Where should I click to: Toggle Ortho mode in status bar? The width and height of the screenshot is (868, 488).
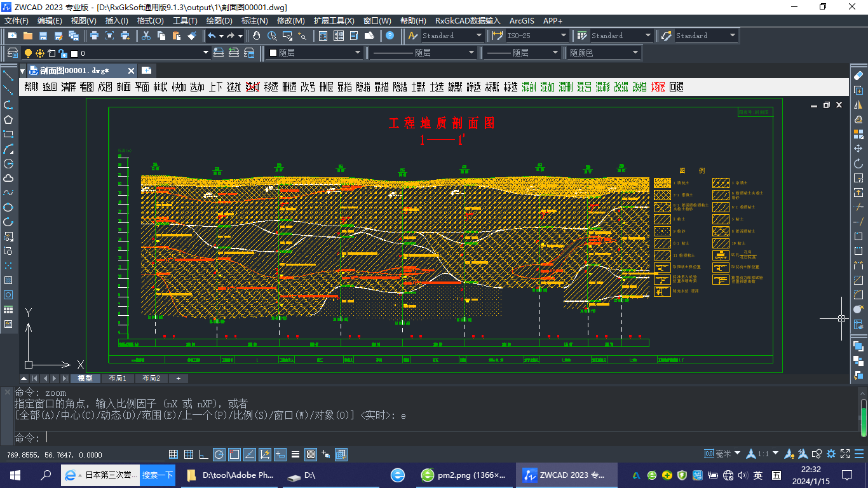coord(203,454)
